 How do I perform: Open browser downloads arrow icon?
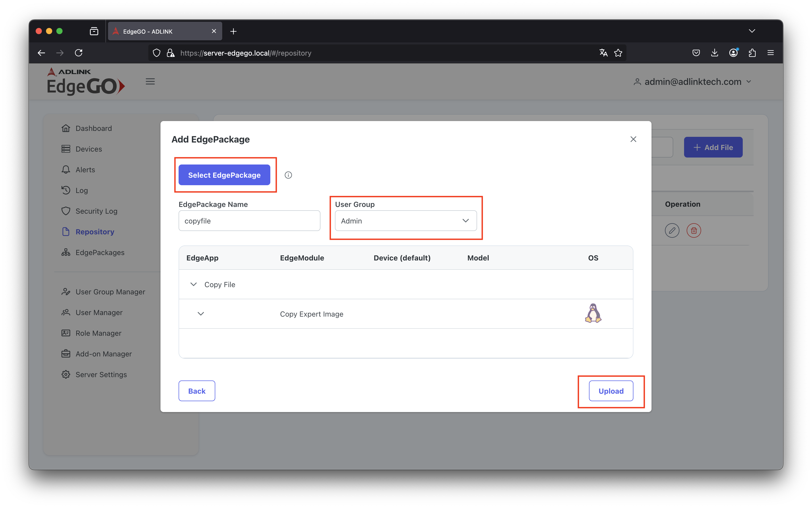[715, 53]
